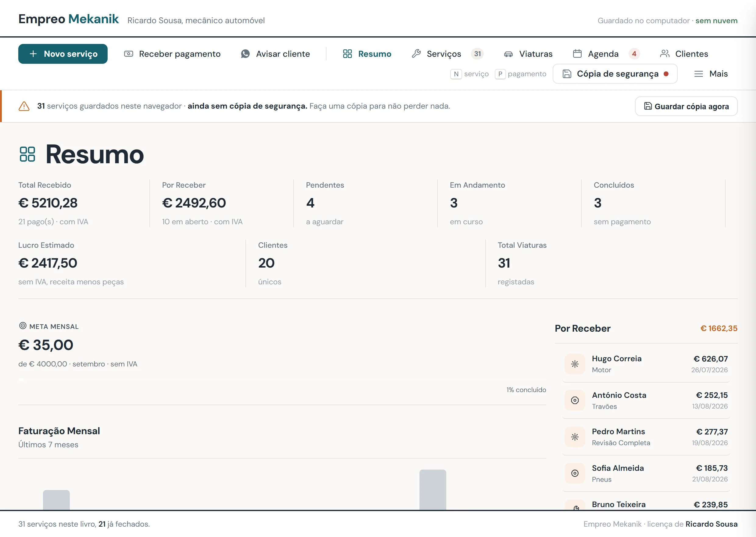Open the Clientes tab

pyautogui.click(x=684, y=54)
